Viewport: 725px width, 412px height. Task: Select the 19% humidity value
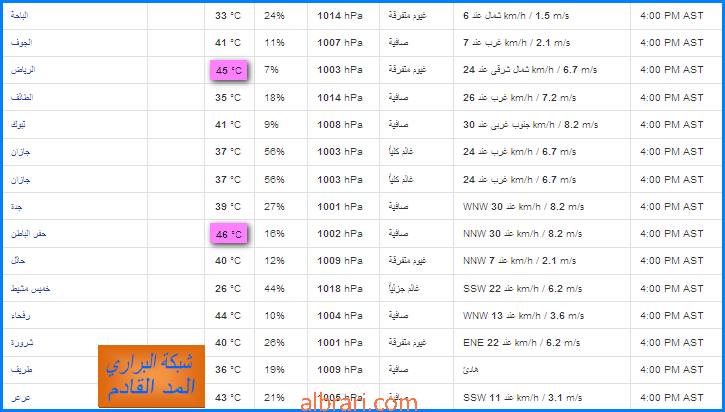pyautogui.click(x=274, y=370)
